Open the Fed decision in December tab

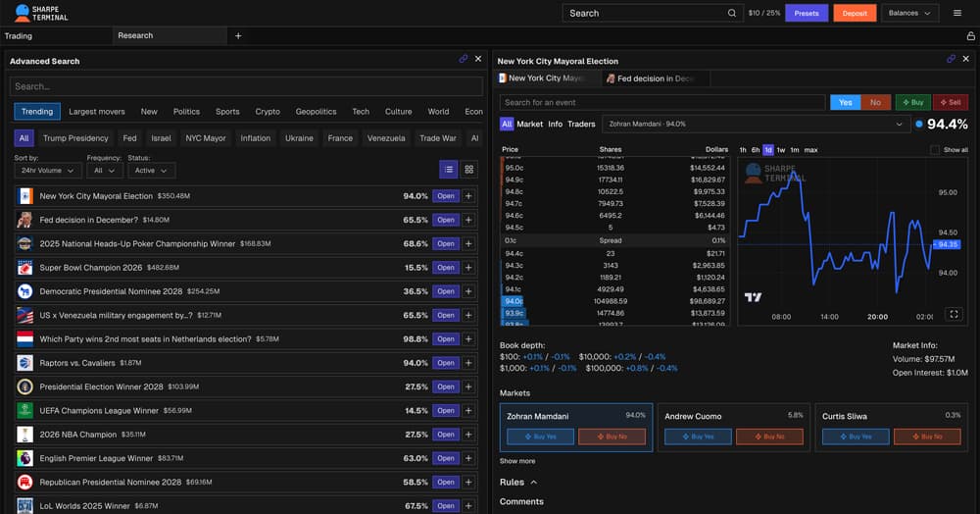tap(655, 78)
